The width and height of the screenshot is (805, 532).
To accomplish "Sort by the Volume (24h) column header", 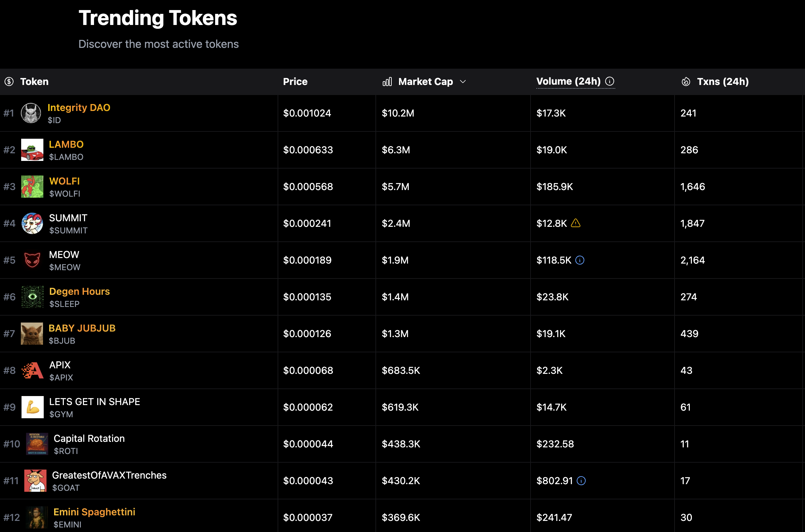I will tap(568, 81).
